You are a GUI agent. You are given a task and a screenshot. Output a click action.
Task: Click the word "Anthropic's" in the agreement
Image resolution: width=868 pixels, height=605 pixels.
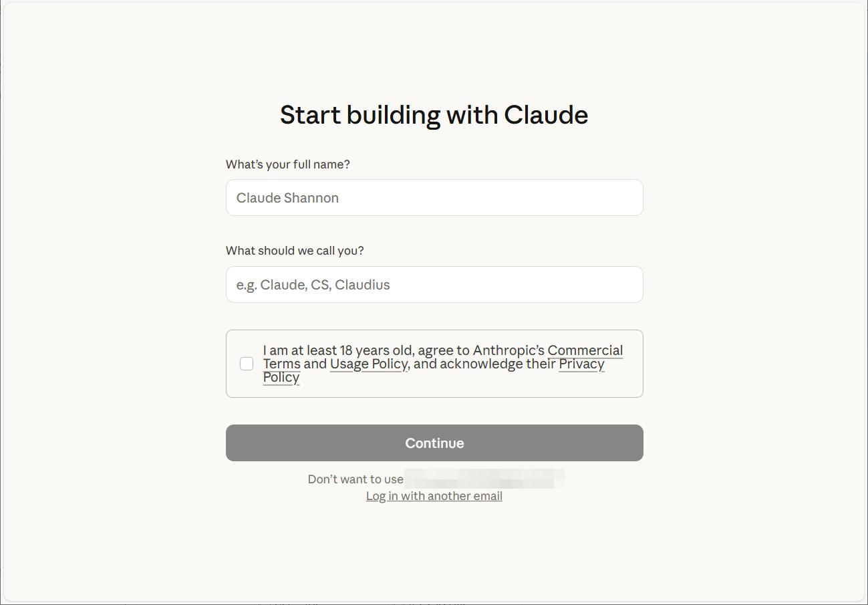pos(509,350)
